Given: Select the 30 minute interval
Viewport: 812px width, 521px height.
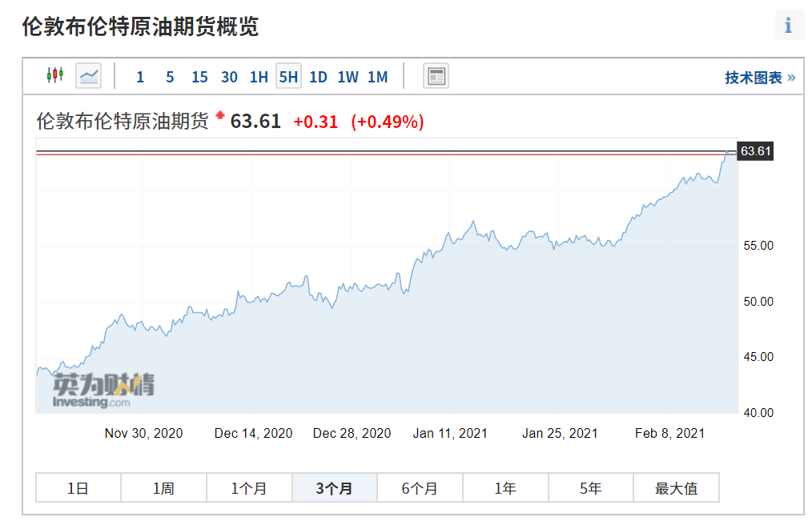Looking at the screenshot, I should pyautogui.click(x=229, y=77).
